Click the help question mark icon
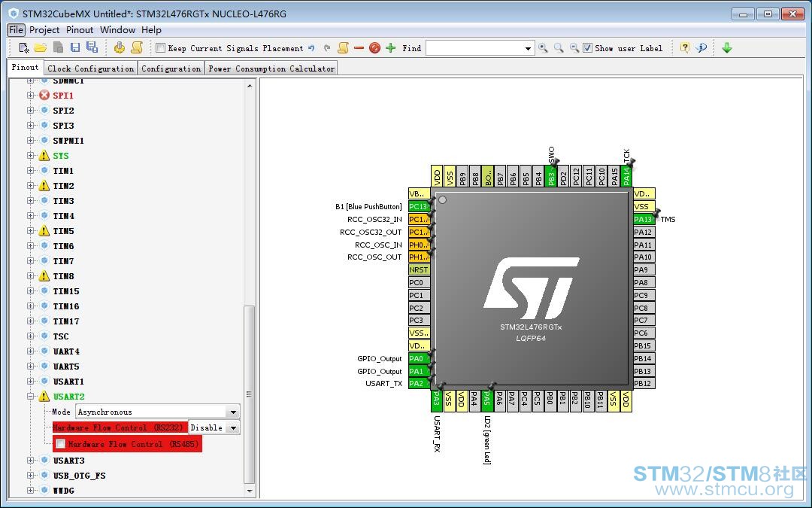The width and height of the screenshot is (812, 508). (685, 47)
